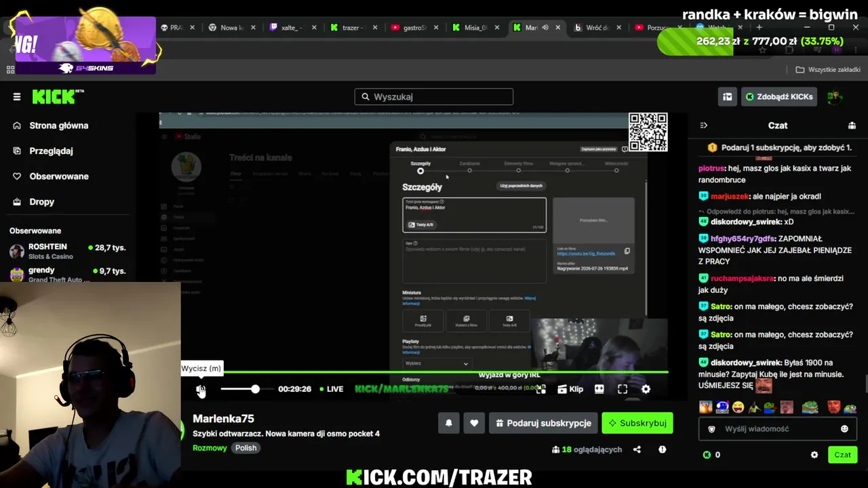Open the browser apps grid icon
Image resolution: width=868 pixels, height=488 pixels.
[10, 70]
